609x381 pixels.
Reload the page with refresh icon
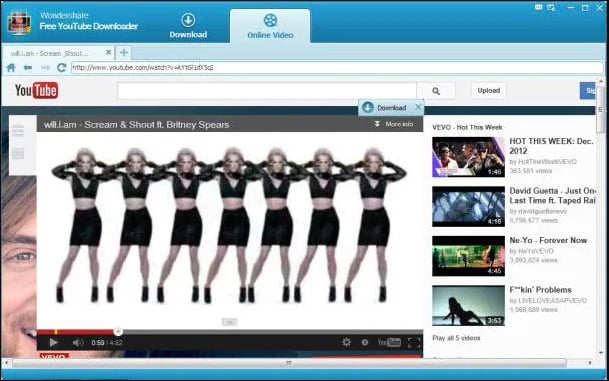[x=61, y=68]
